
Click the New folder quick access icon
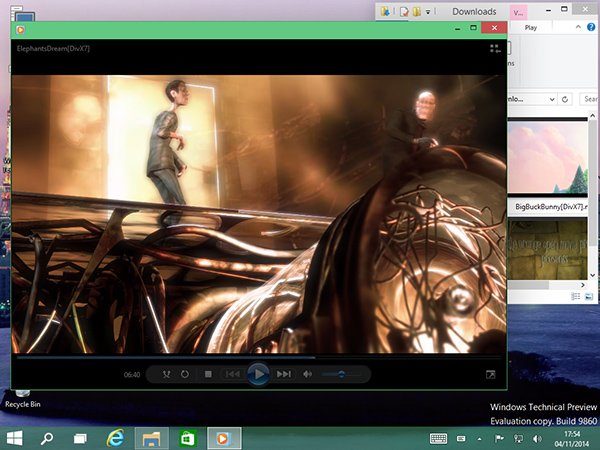pyautogui.click(x=417, y=12)
